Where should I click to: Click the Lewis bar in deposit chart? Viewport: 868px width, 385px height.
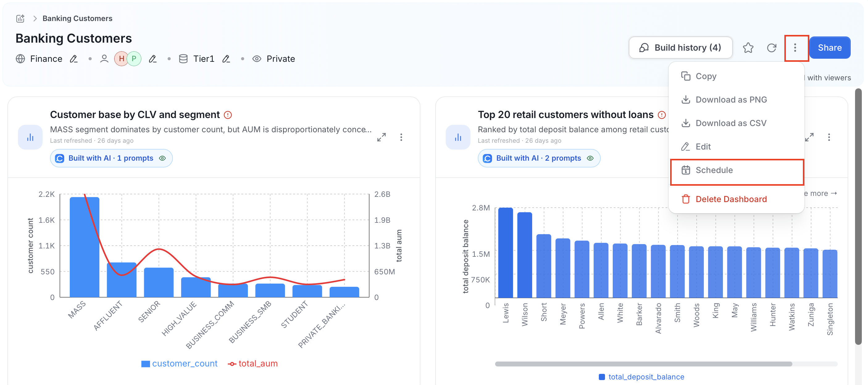505,253
